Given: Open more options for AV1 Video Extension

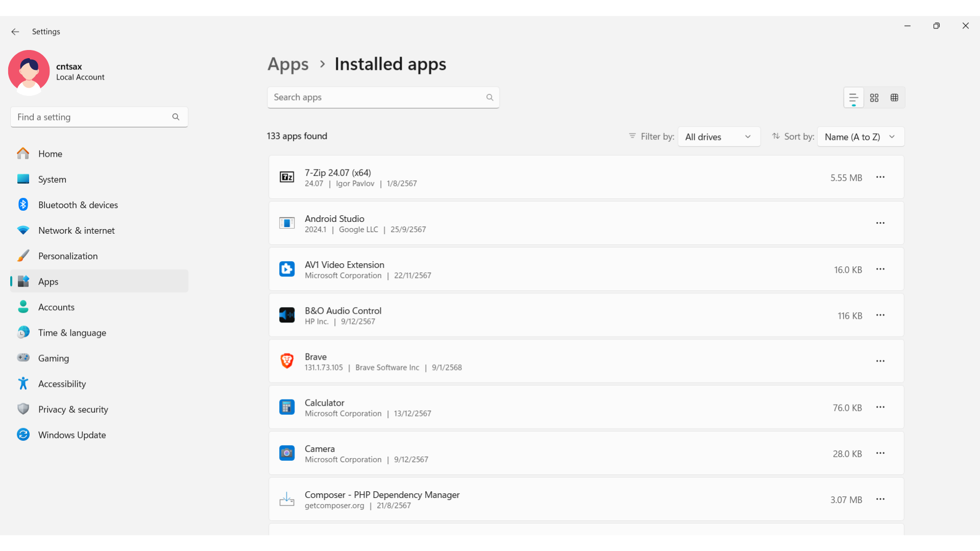Looking at the screenshot, I should [880, 269].
